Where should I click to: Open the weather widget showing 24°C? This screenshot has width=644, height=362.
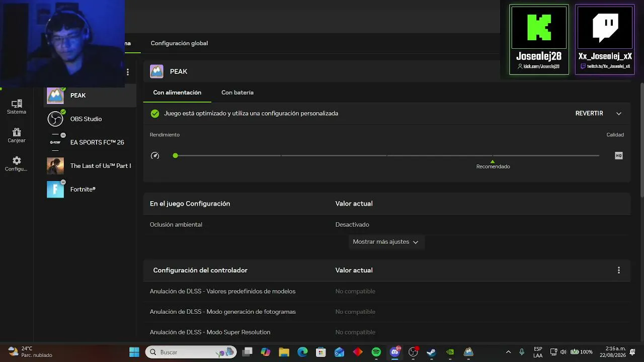[30, 352]
